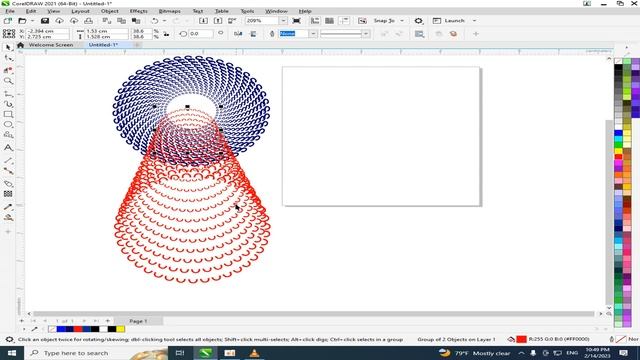Open the Layout menu
The height and width of the screenshot is (360, 640).
[x=80, y=11]
